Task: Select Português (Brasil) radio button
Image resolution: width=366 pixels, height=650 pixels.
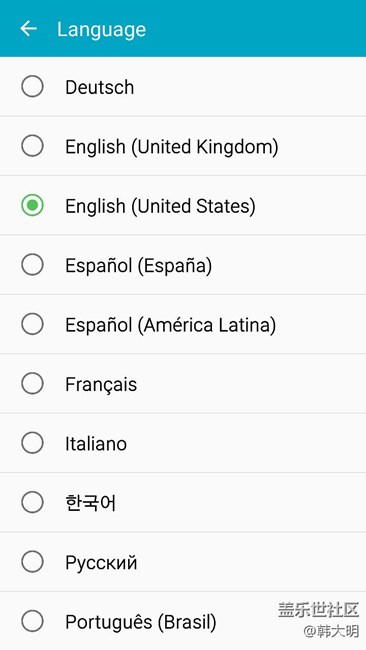Action: pos(32,621)
